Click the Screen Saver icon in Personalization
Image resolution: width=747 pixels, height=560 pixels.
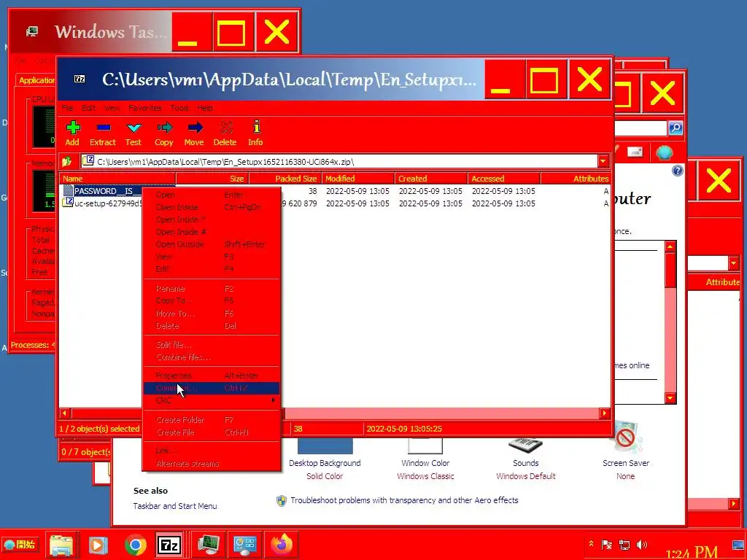[625, 438]
